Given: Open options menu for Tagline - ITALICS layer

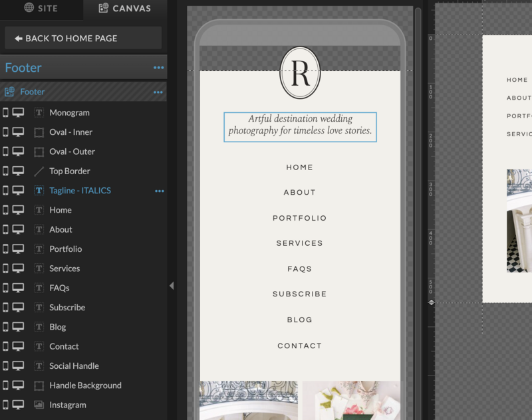Looking at the screenshot, I should coord(159,191).
